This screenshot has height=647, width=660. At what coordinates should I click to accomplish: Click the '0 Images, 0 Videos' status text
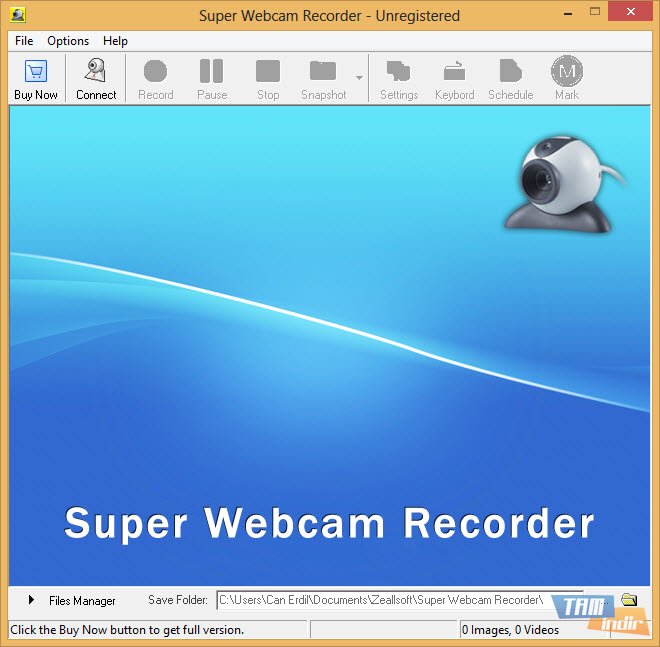coord(510,630)
